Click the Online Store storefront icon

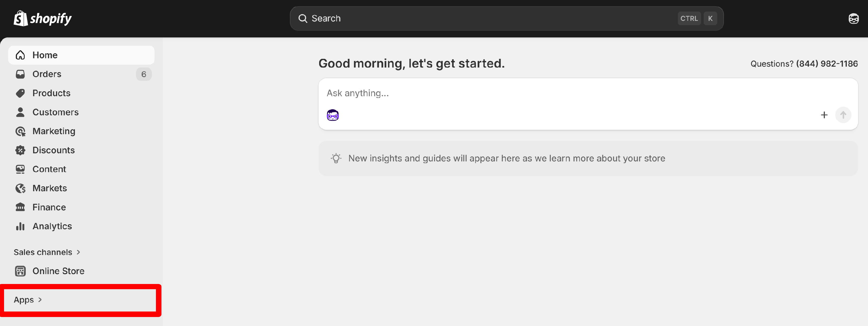[20, 271]
